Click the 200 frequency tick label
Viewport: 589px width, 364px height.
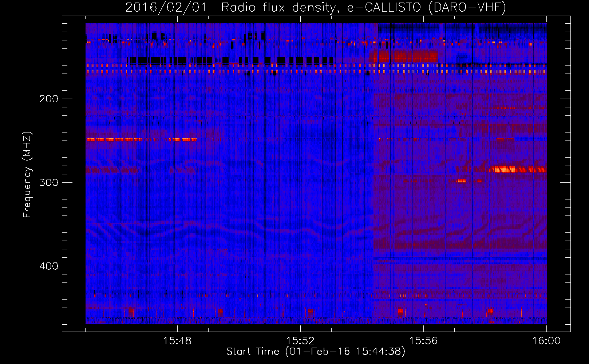[x=49, y=99]
